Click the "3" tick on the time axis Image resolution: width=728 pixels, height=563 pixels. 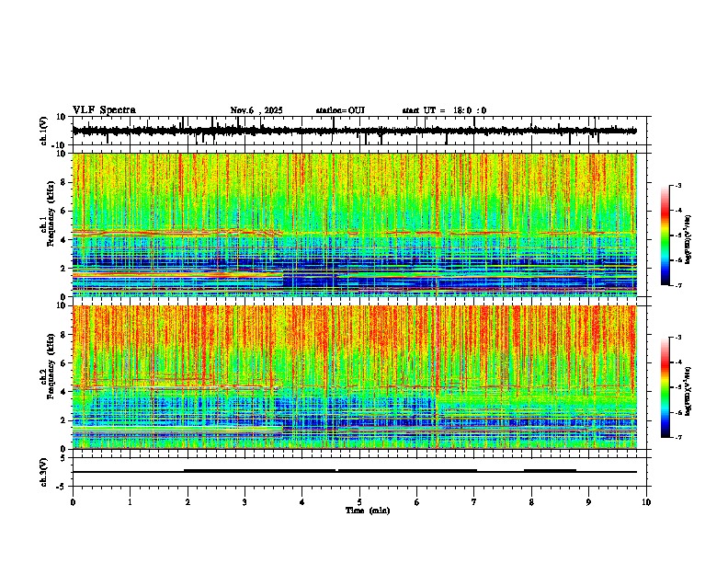click(x=245, y=502)
